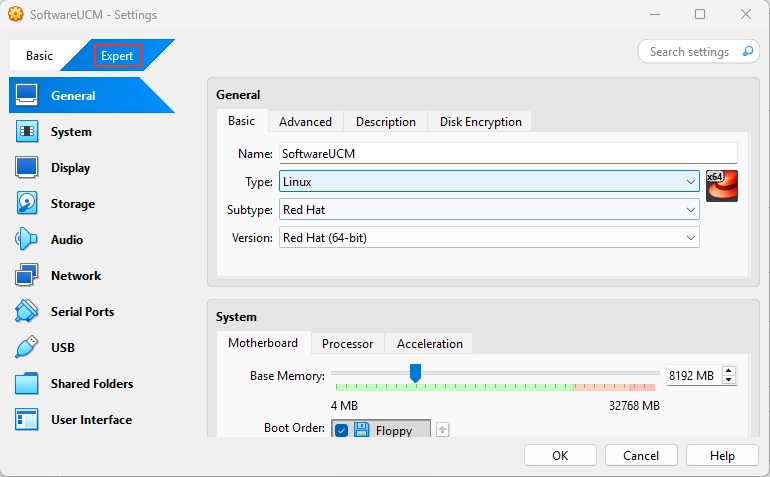Viewport: 770px width, 477px height.
Task: Increase base memory with up arrow
Action: click(x=729, y=371)
